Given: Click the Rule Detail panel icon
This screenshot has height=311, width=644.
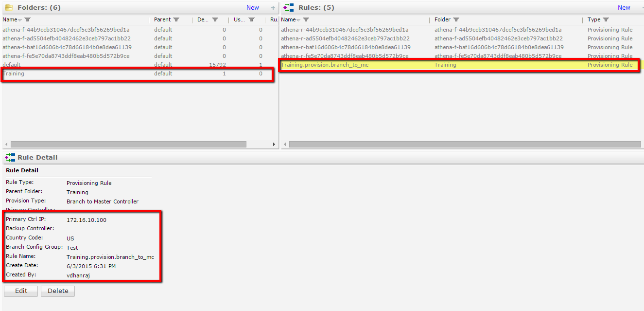Looking at the screenshot, I should 10,157.
